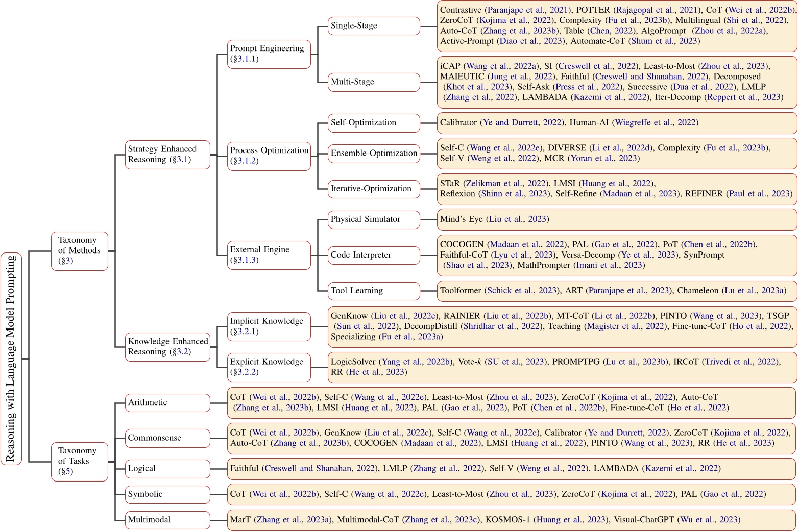Select the Taxonomy of Tasks node
The image size is (799, 532).
(x=79, y=461)
